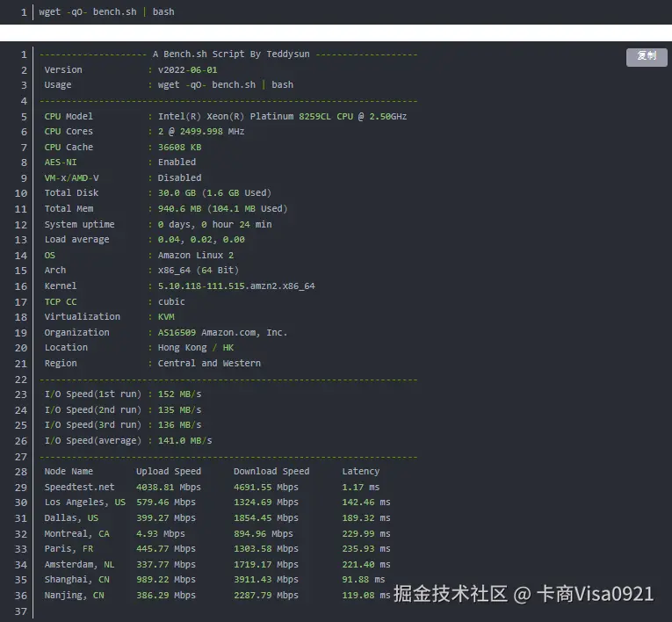This screenshot has width=672, height=622.
Task: Click the 'Upload Speed' column header
Action: coord(169,472)
